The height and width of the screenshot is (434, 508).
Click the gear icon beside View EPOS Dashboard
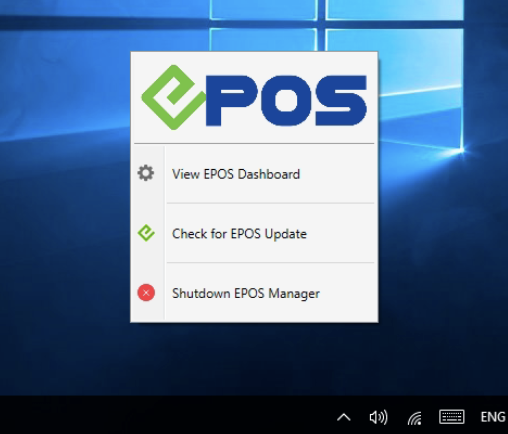(x=146, y=173)
